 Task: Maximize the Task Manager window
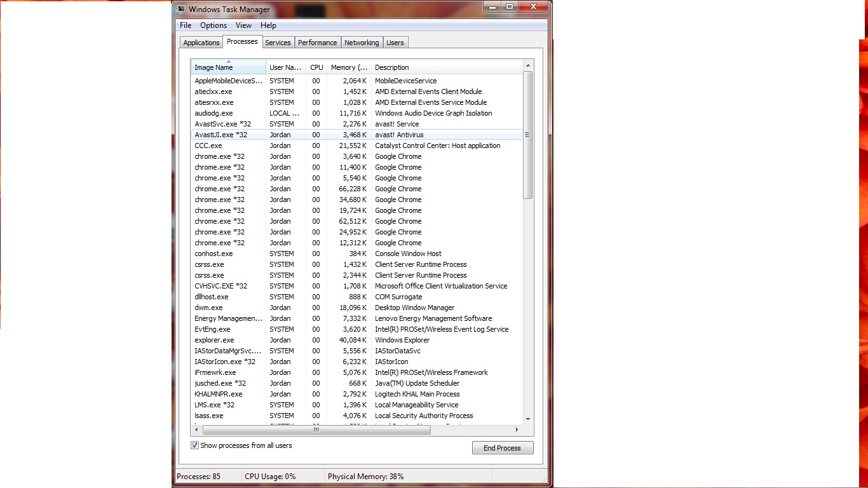click(510, 6)
